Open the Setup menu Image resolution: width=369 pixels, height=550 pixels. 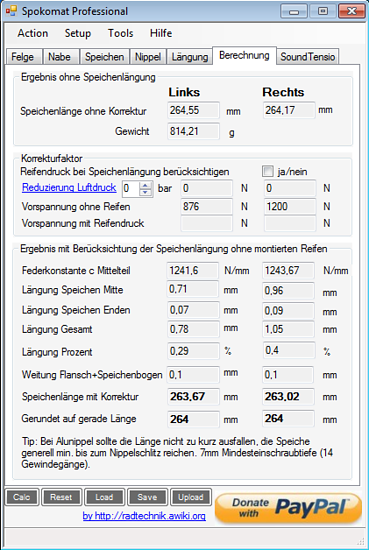tap(78, 33)
